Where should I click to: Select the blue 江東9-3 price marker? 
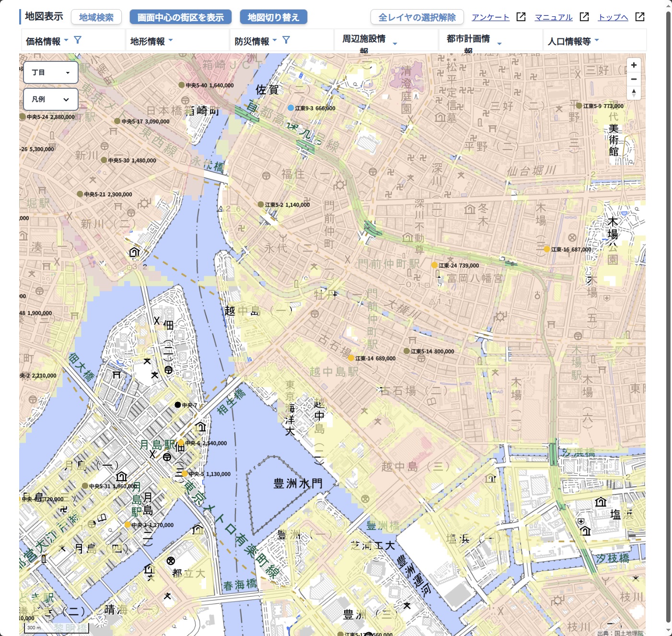coord(290,108)
